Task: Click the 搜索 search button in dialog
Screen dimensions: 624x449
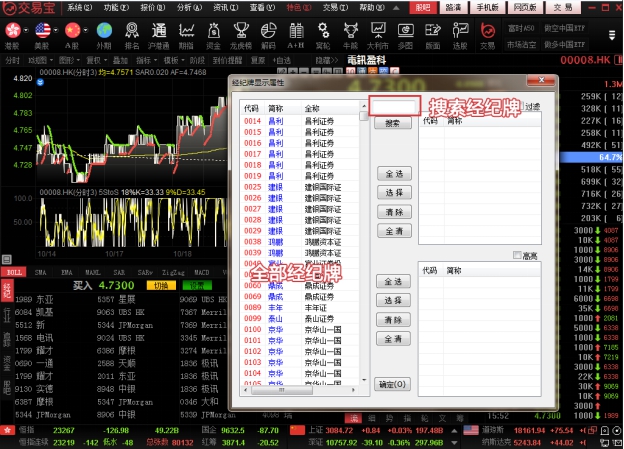Action: [392, 123]
